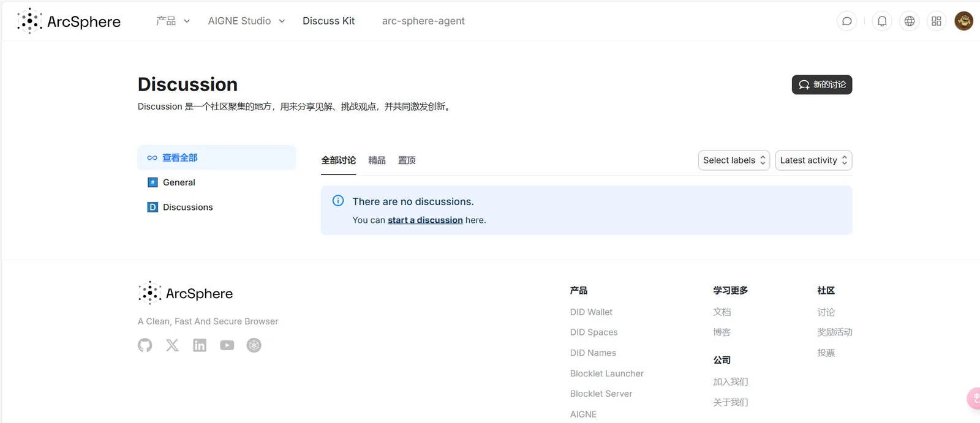Open 讨论 footer link
980x423 pixels.
(x=826, y=312)
